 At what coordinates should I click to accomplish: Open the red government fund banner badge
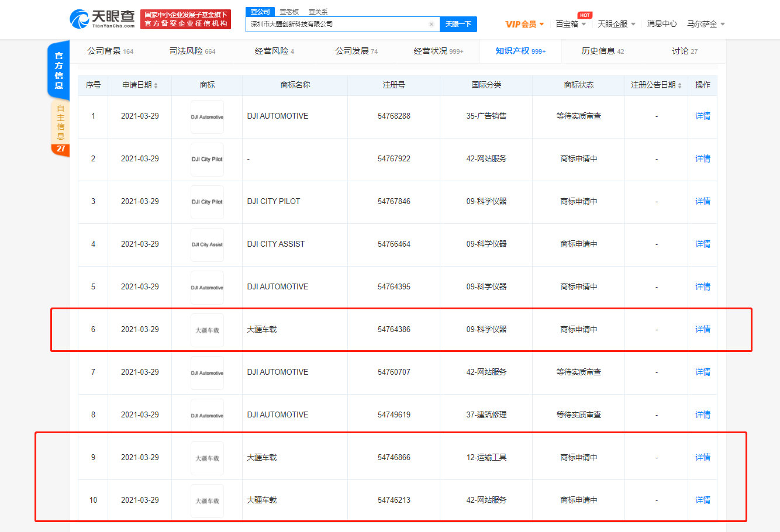pos(185,19)
